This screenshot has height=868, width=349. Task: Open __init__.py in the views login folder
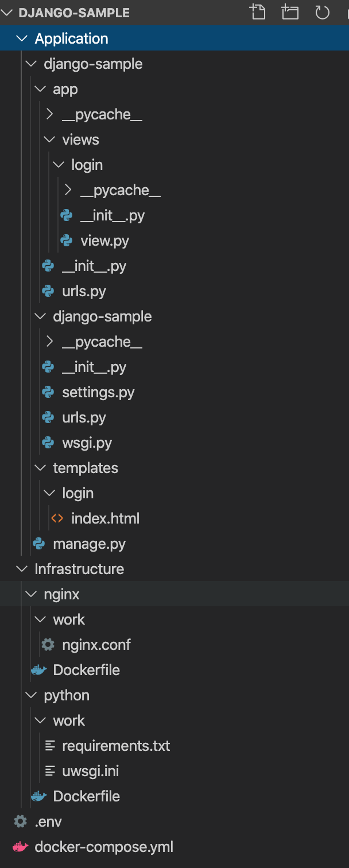(x=113, y=215)
